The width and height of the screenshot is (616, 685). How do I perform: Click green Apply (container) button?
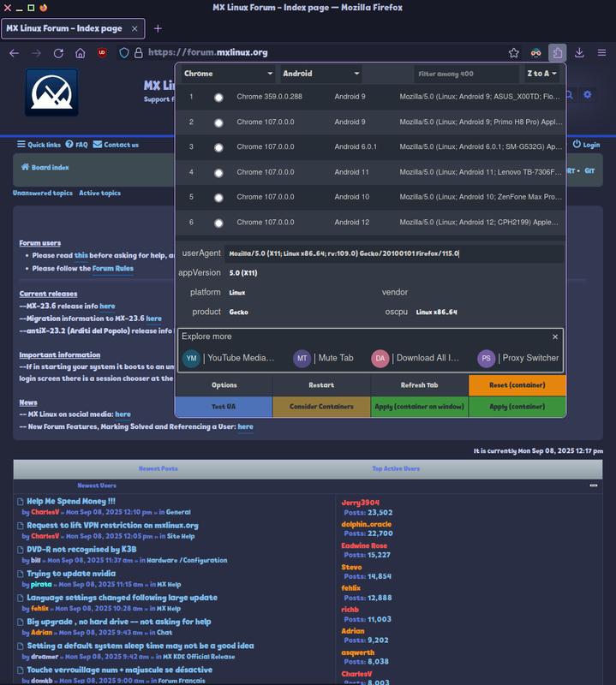click(x=517, y=407)
